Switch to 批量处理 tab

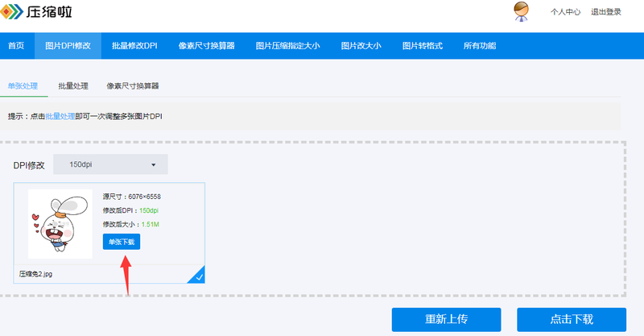(73, 86)
